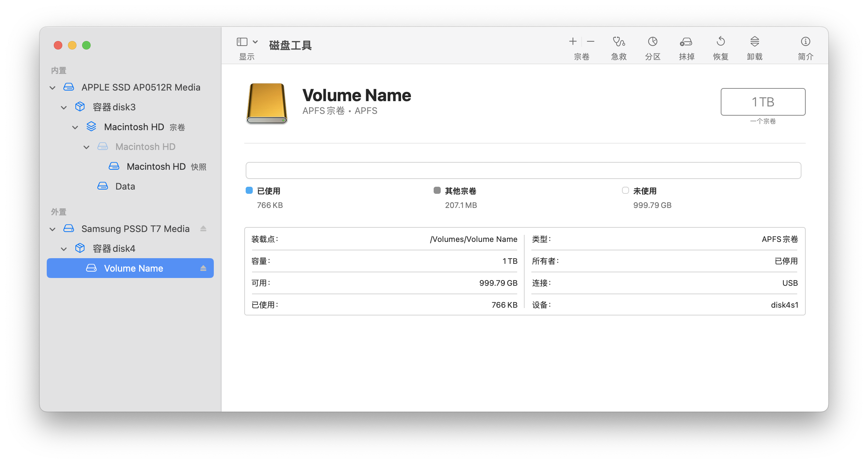This screenshot has height=464, width=868.
Task: Eject the selected Volume Name volume
Action: tap(203, 268)
